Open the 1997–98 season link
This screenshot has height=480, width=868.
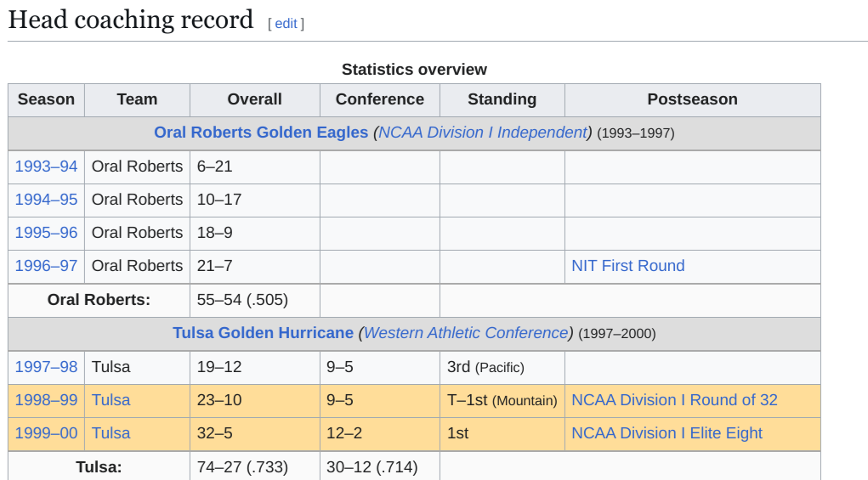tap(46, 367)
